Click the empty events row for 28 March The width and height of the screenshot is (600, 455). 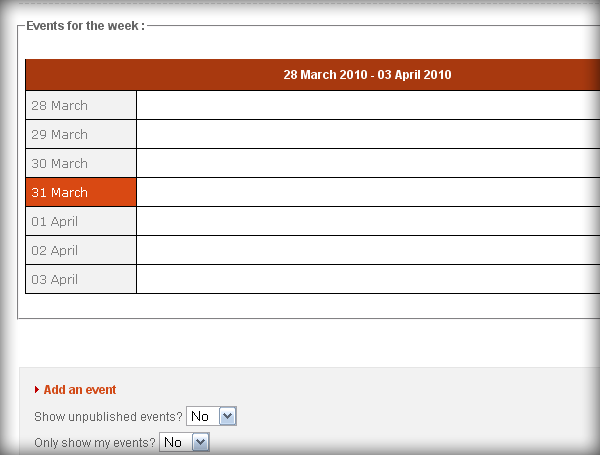pyautogui.click(x=367, y=105)
